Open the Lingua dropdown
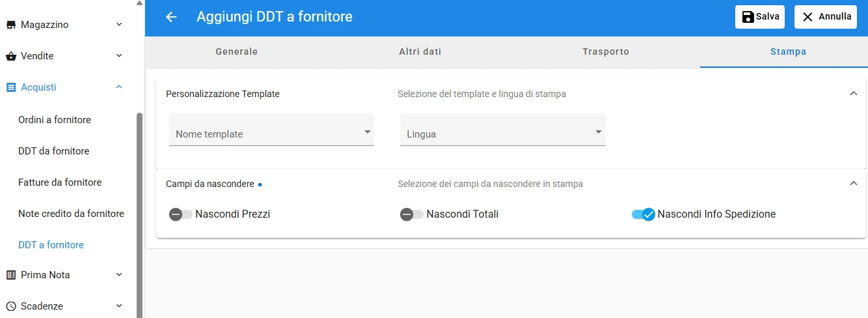This screenshot has width=868, height=318. [x=502, y=130]
